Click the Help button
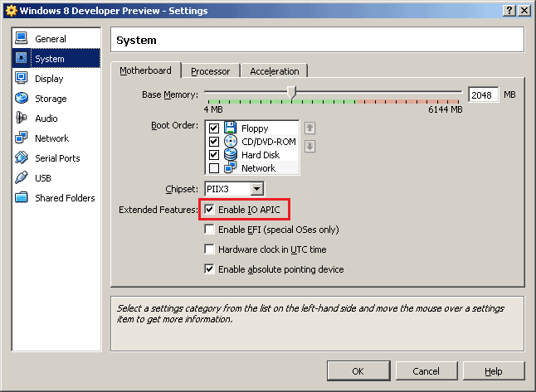Viewport: 536px width, 392px height. [494, 370]
